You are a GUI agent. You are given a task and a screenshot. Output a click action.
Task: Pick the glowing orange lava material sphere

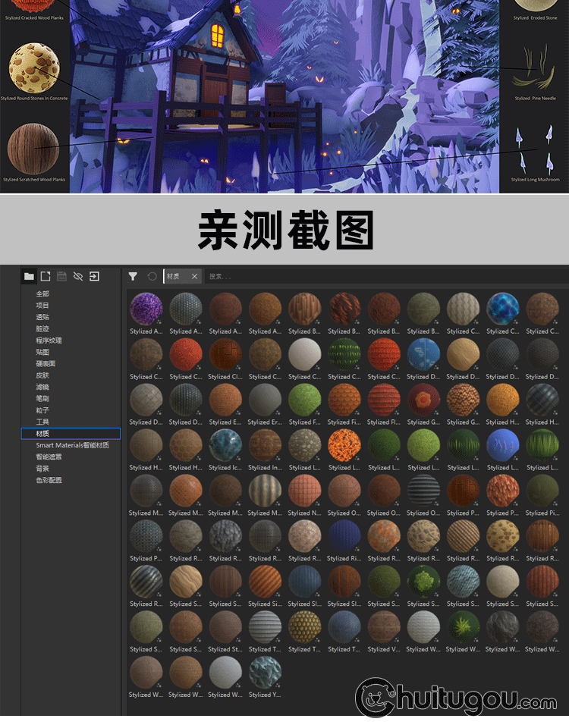tap(344, 445)
